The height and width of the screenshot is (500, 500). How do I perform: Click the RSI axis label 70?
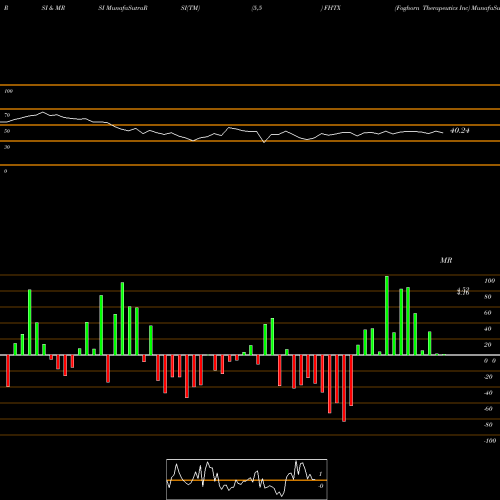click(x=7, y=115)
